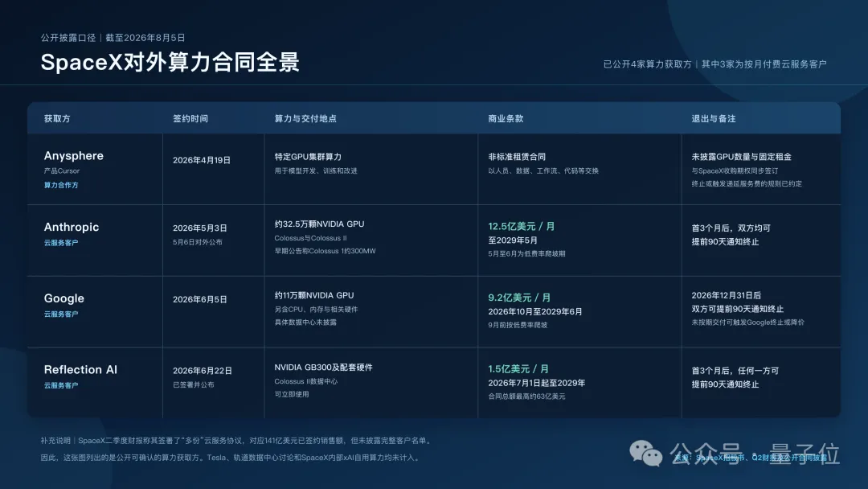
Task: Click '另含CPU、内存与相关硬件' text
Action: [x=316, y=310]
